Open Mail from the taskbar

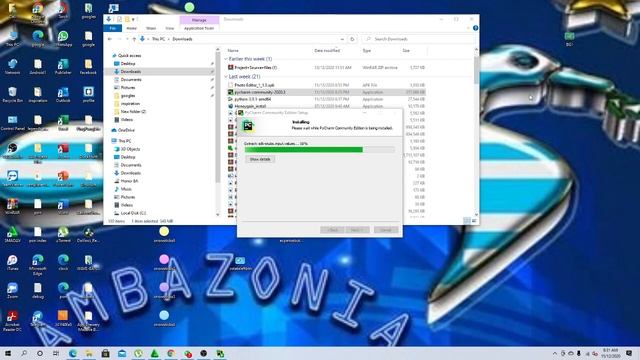tap(122, 353)
